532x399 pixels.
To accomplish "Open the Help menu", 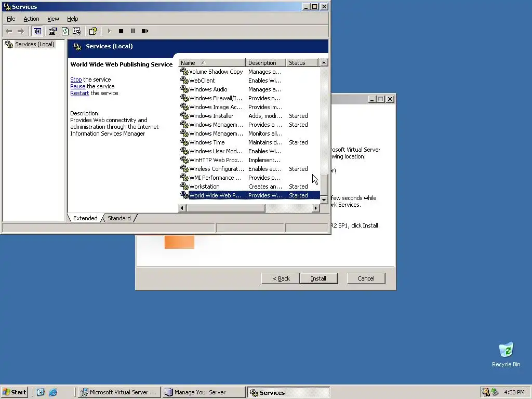I will pyautogui.click(x=72, y=19).
